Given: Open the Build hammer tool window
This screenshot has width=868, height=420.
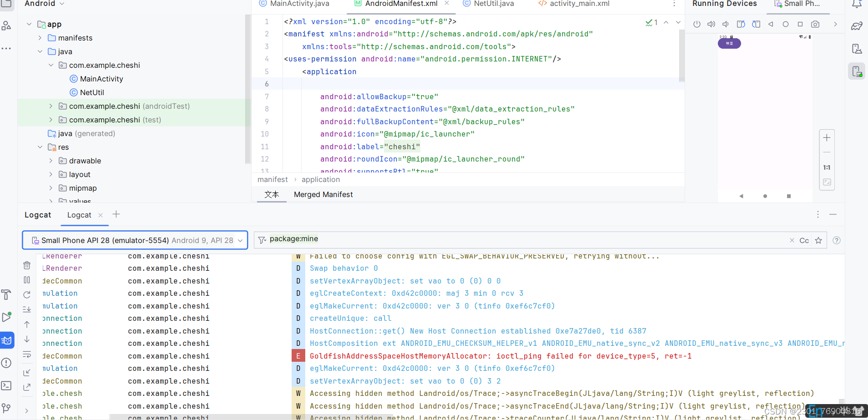Looking at the screenshot, I should 6,295.
